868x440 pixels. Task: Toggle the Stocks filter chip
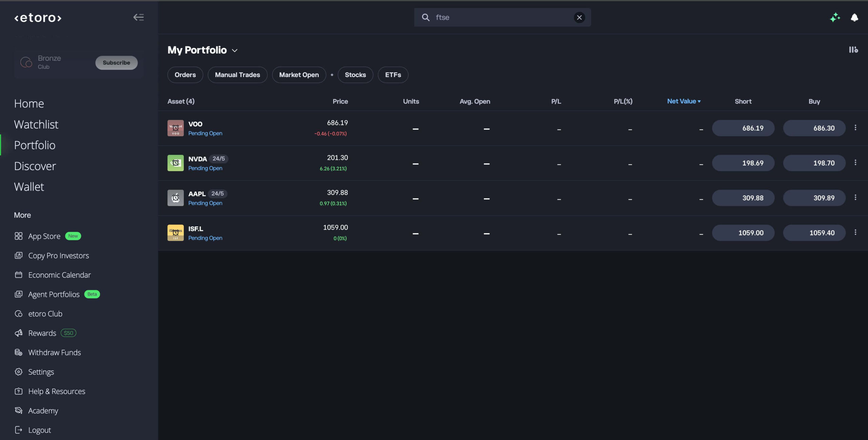coord(355,75)
